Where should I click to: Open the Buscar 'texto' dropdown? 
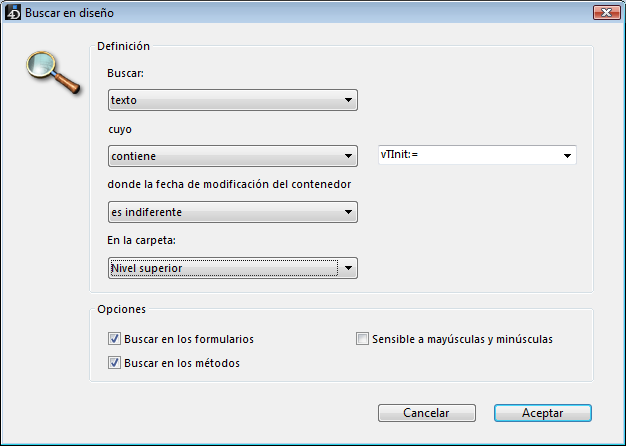pyautogui.click(x=231, y=100)
